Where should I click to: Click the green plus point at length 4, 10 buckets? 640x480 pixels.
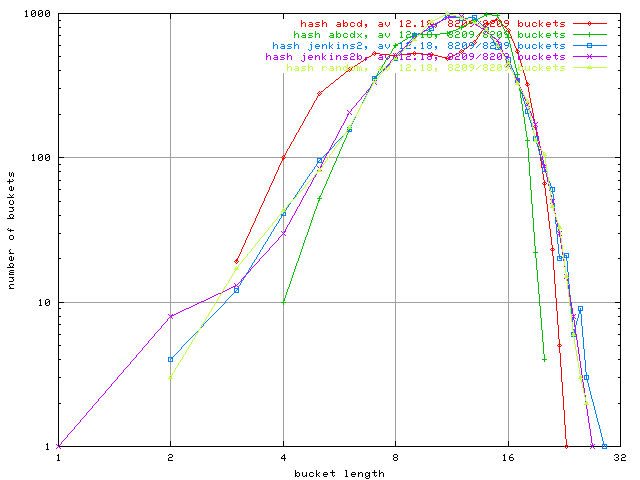(x=284, y=302)
